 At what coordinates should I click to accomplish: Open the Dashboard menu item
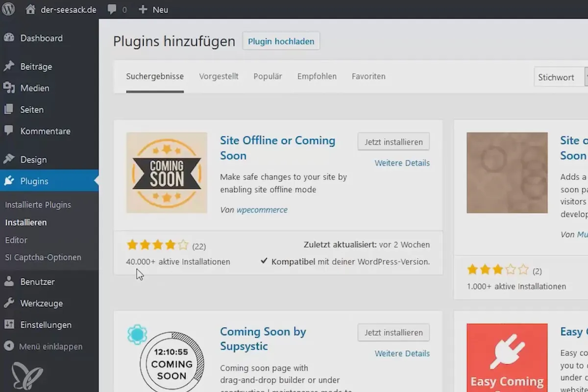point(41,38)
